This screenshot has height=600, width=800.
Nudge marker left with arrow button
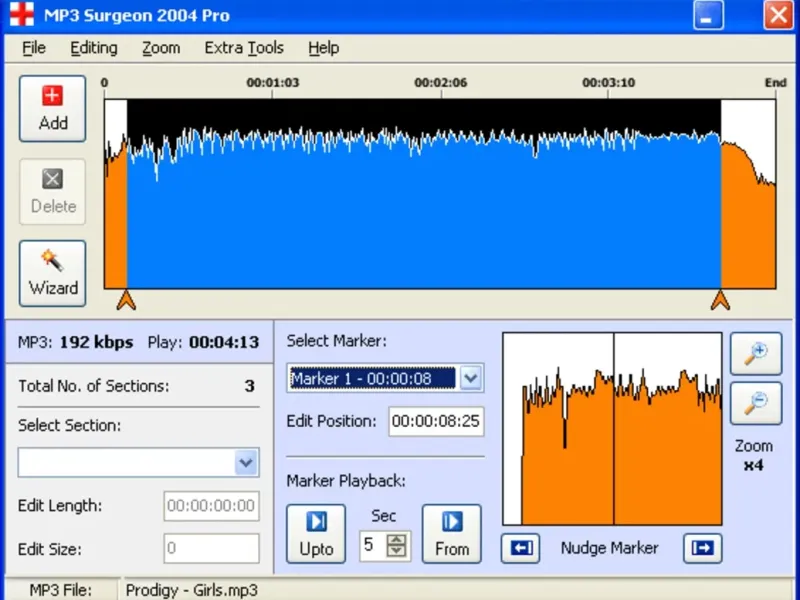click(520, 548)
